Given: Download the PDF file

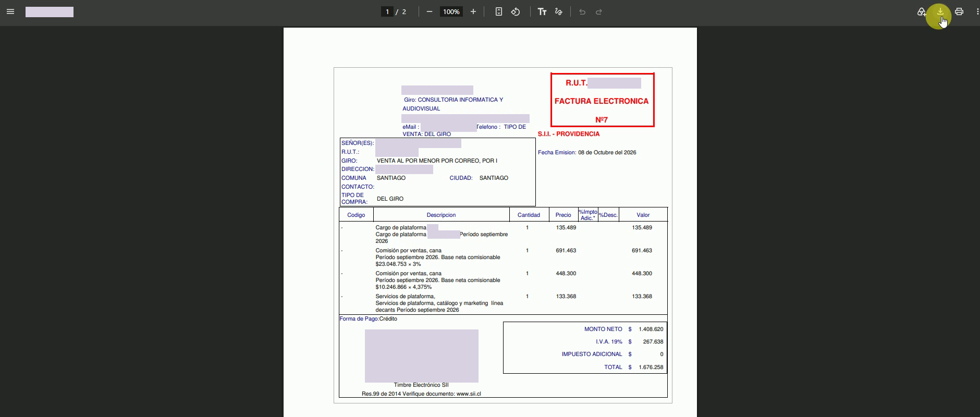Looking at the screenshot, I should [x=940, y=11].
